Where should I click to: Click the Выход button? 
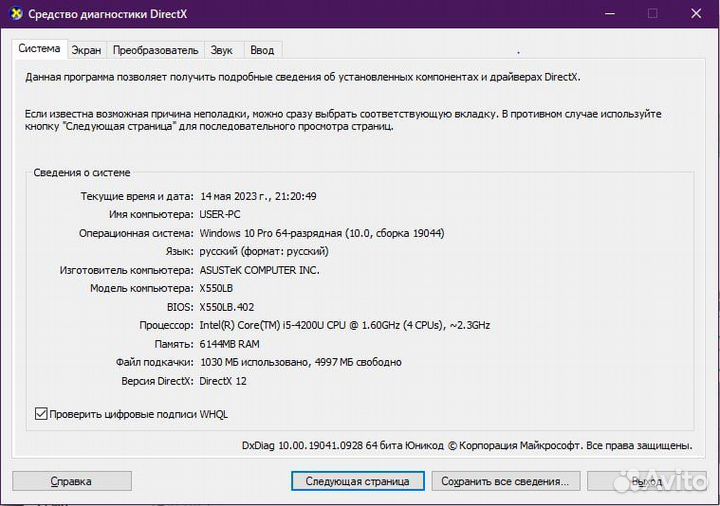pos(647,481)
